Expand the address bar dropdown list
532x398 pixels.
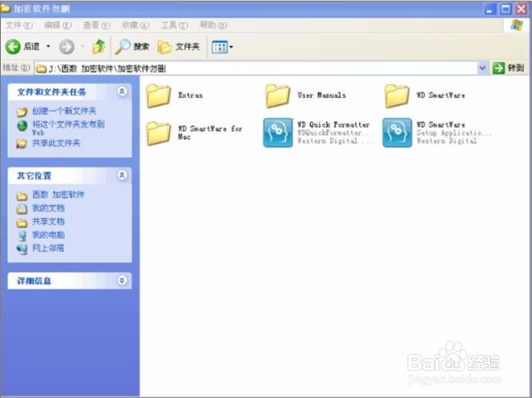click(482, 69)
